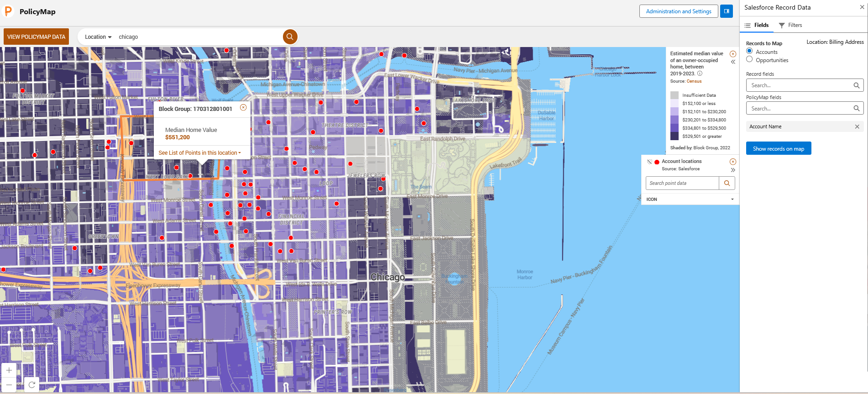Expand See List of Points in this location

click(199, 153)
